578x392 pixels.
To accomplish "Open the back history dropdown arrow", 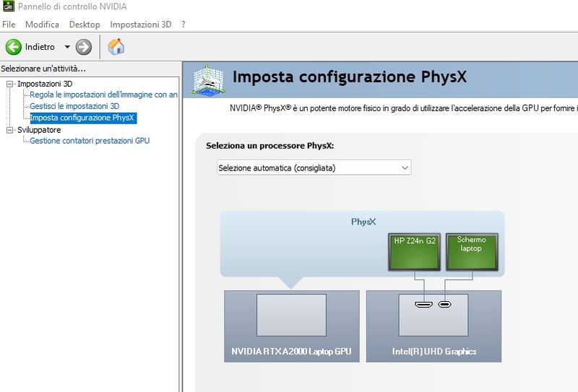I will (x=67, y=47).
